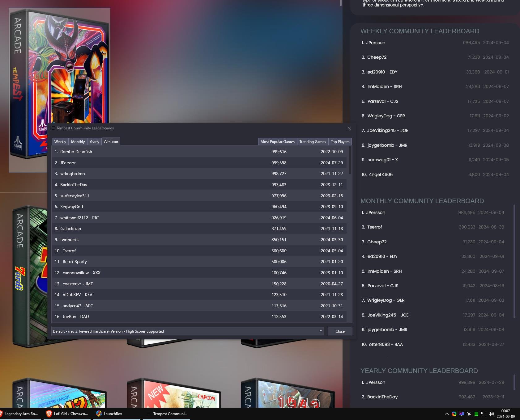Screen dimensions: 520x420
Task: Select the All-Time tab
Action: pyautogui.click(x=111, y=141)
